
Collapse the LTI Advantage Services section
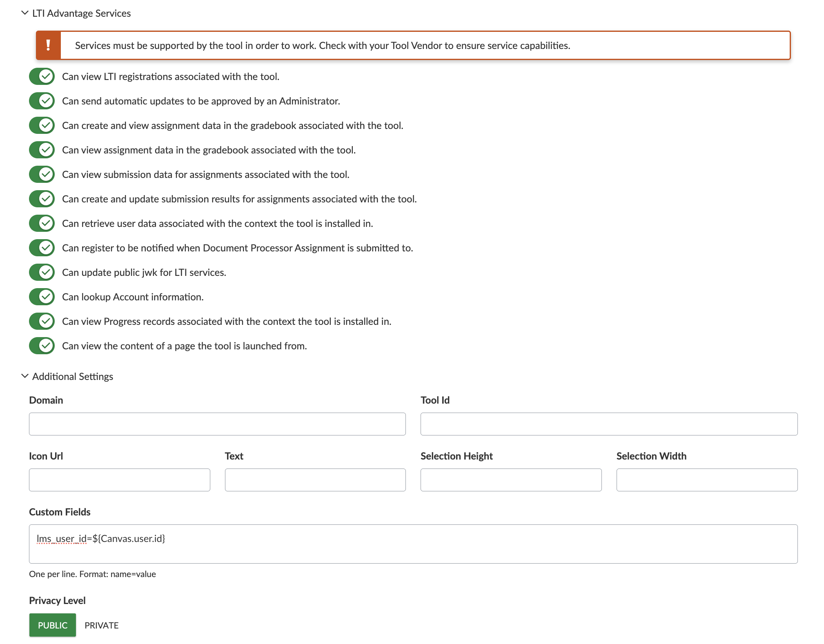pyautogui.click(x=25, y=13)
